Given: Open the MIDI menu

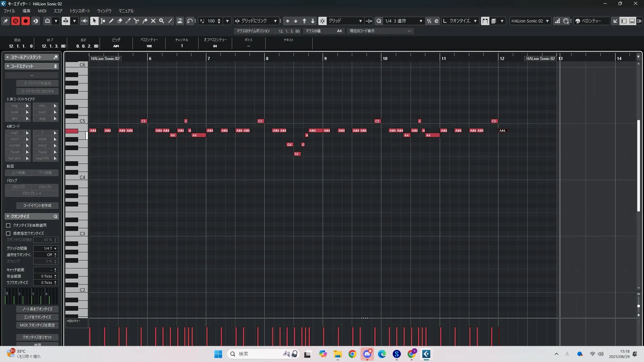Looking at the screenshot, I should 42,11.
